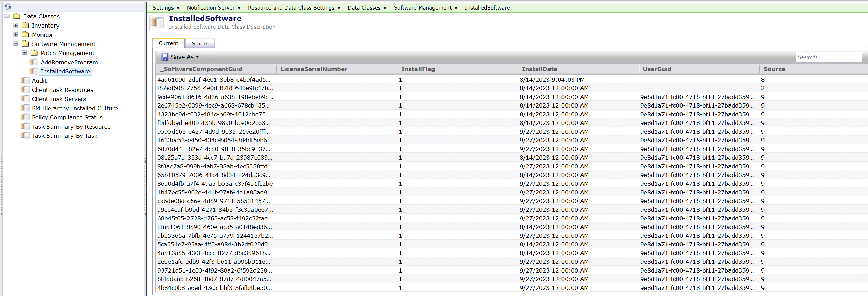The width and height of the screenshot is (868, 296).
Task: Collapse the Software Management tree node
Action: pyautogui.click(x=16, y=44)
